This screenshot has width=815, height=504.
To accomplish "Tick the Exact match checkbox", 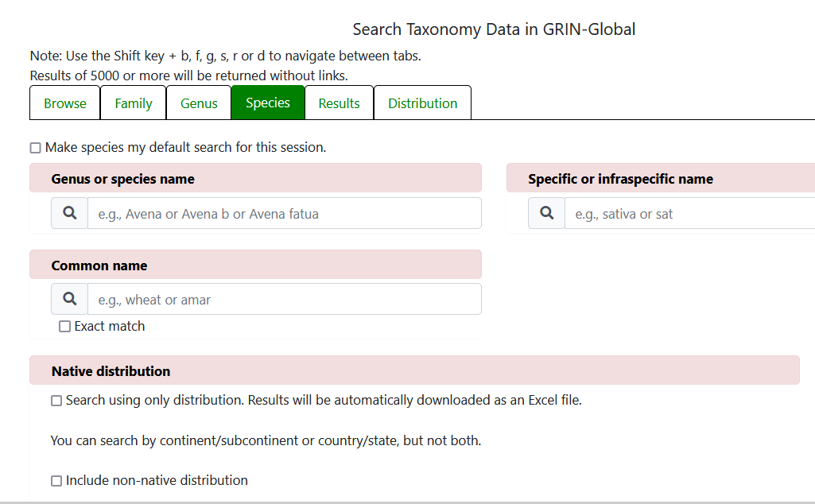I will (64, 326).
